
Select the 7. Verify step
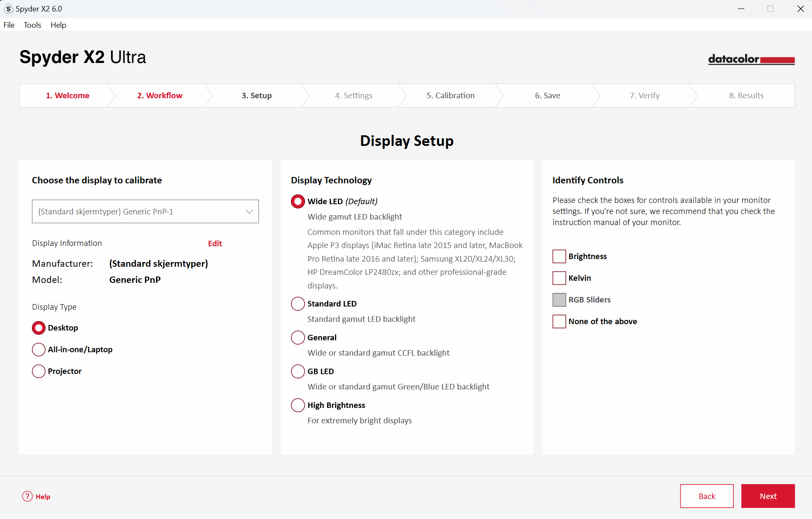click(x=644, y=95)
